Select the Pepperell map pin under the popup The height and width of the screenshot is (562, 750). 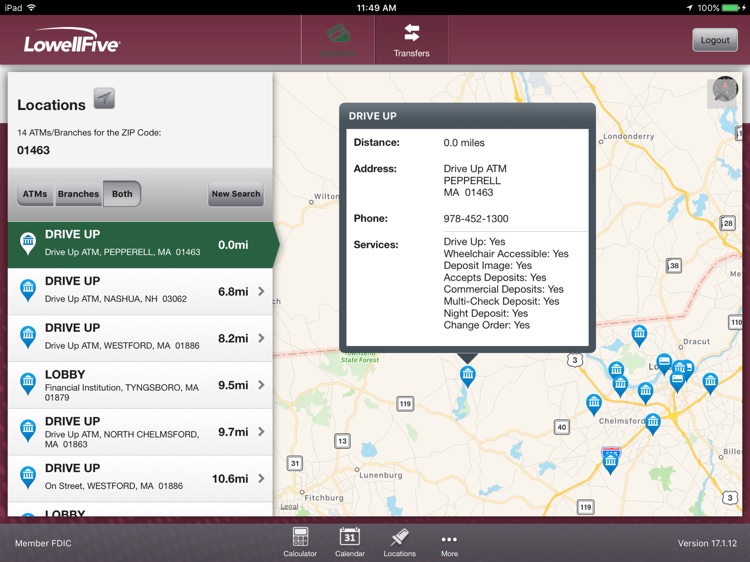coord(467,376)
